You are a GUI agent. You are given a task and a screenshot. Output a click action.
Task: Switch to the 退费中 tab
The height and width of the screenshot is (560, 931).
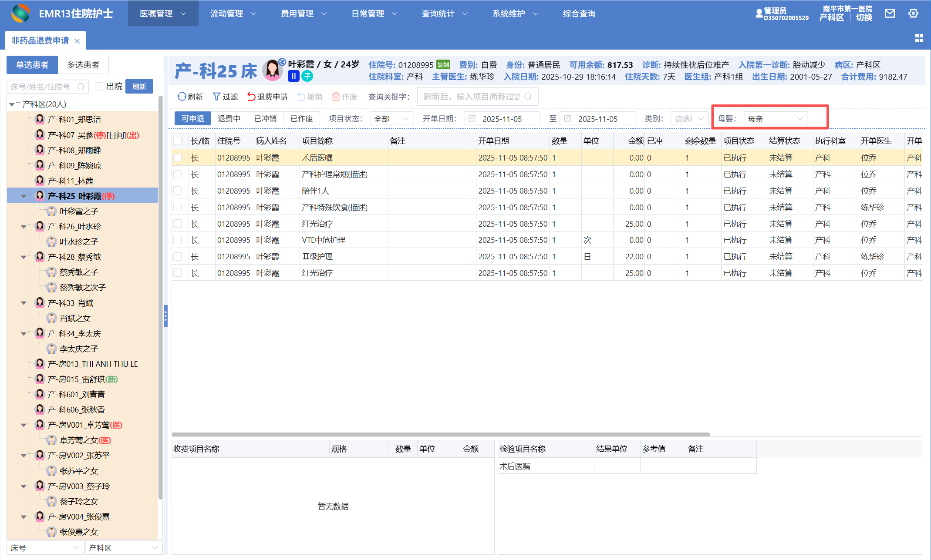[x=229, y=119]
